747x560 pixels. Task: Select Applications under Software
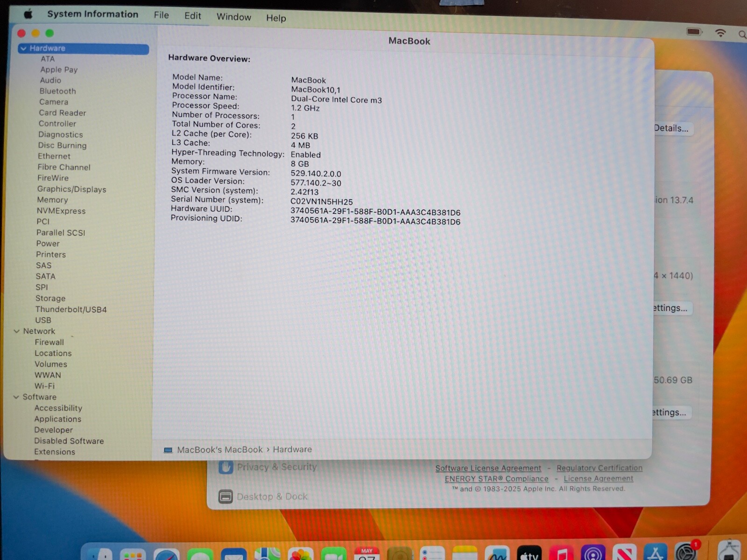[58, 419]
